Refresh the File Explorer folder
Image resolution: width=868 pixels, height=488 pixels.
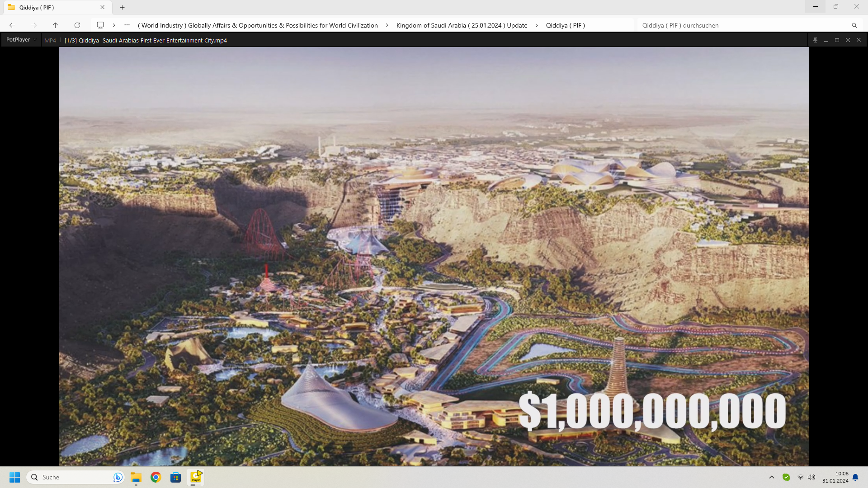[x=77, y=25]
